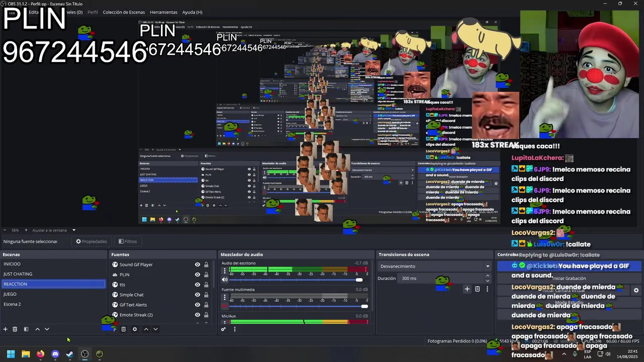Zoom in the preview with the plus icon

[26, 230]
